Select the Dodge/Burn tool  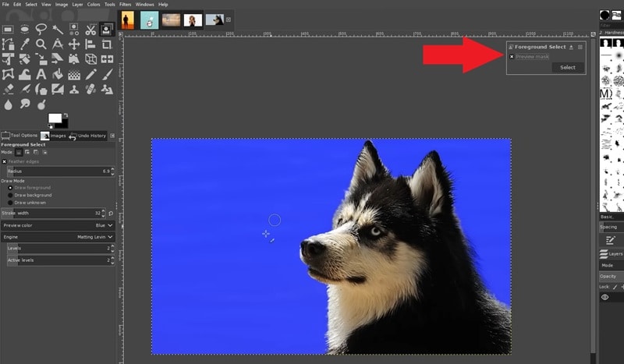tap(41, 104)
